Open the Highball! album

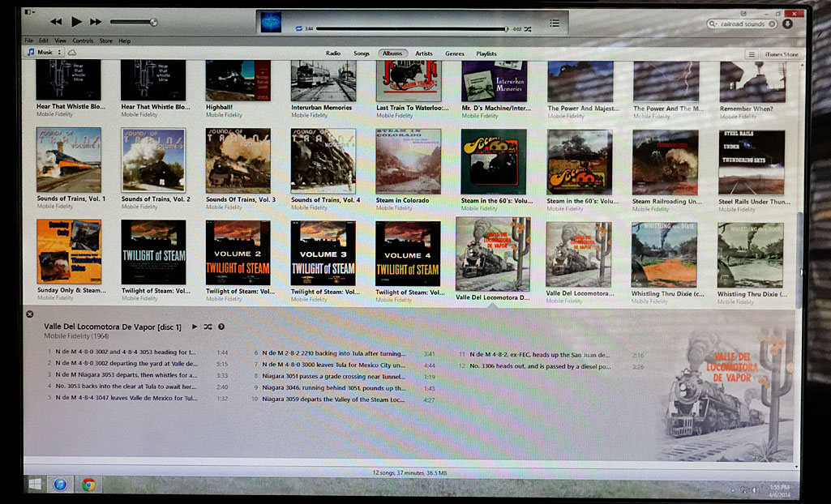tap(238, 80)
